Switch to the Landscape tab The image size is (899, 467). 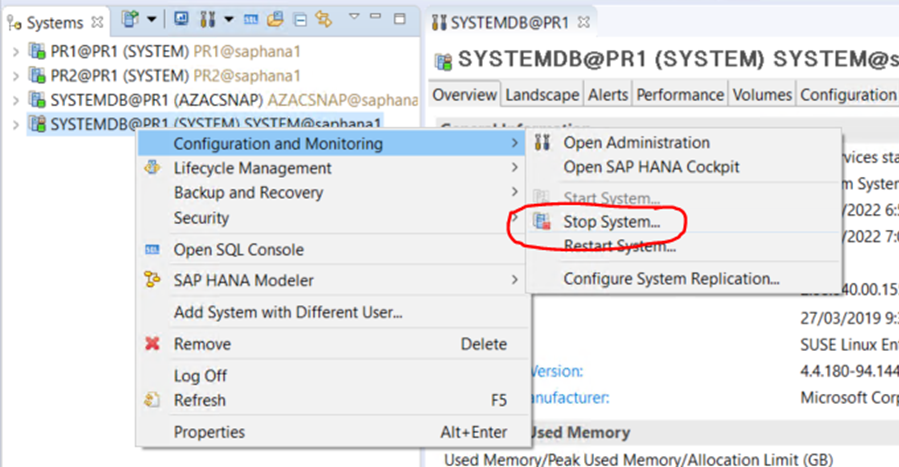pyautogui.click(x=542, y=95)
